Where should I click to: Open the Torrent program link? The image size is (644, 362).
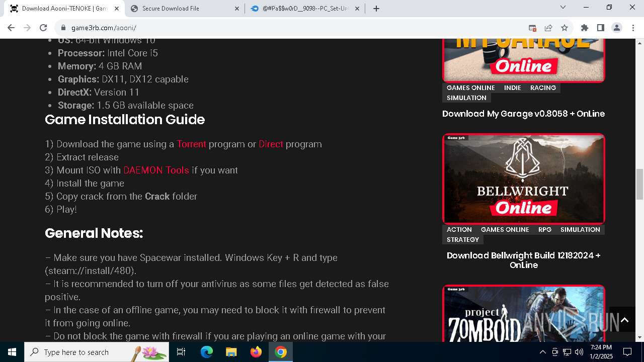[x=191, y=144]
